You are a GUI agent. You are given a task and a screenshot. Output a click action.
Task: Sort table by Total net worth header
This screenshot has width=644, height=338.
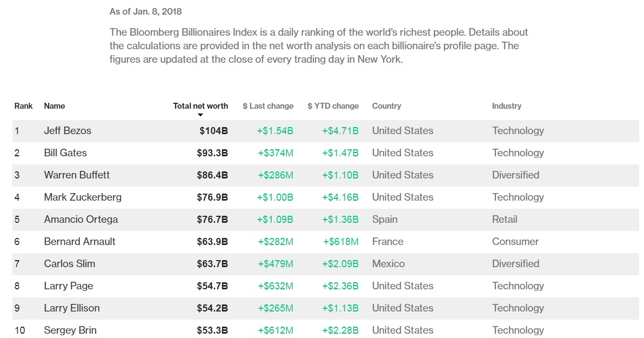coord(200,105)
